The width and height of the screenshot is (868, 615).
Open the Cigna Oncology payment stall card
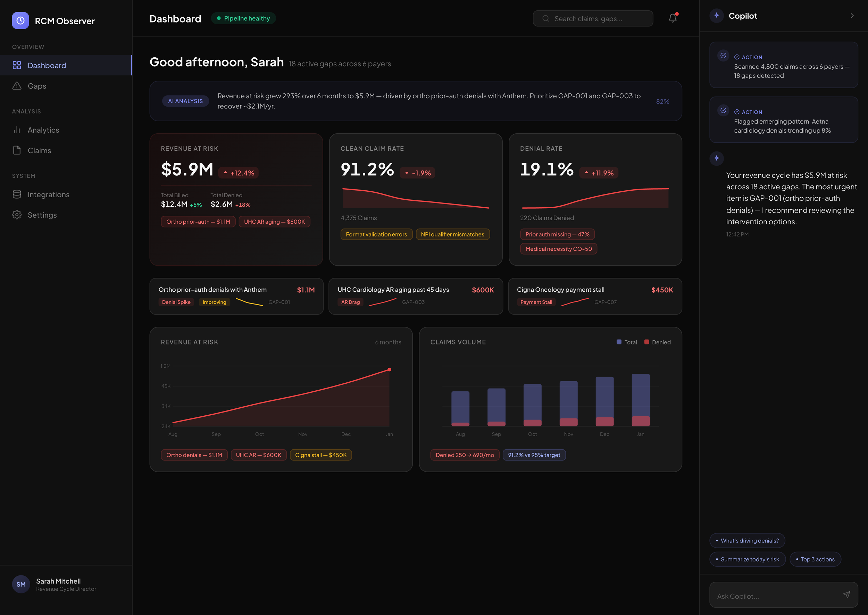[595, 296]
